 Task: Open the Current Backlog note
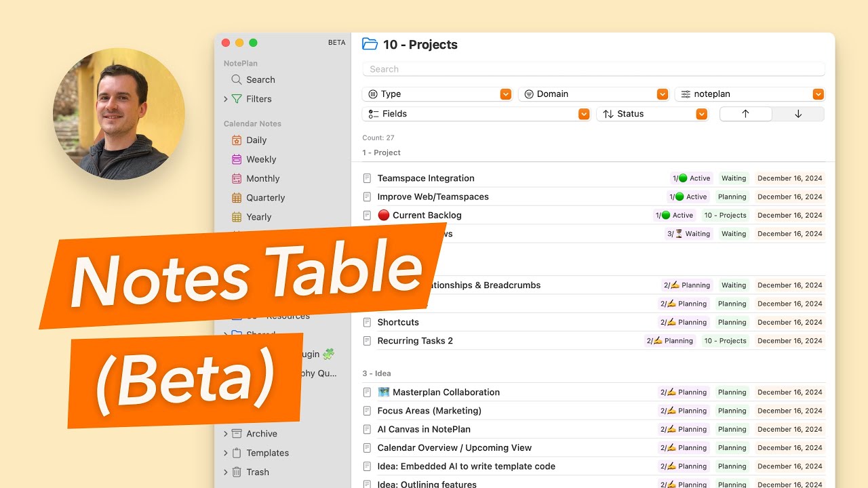coord(420,215)
